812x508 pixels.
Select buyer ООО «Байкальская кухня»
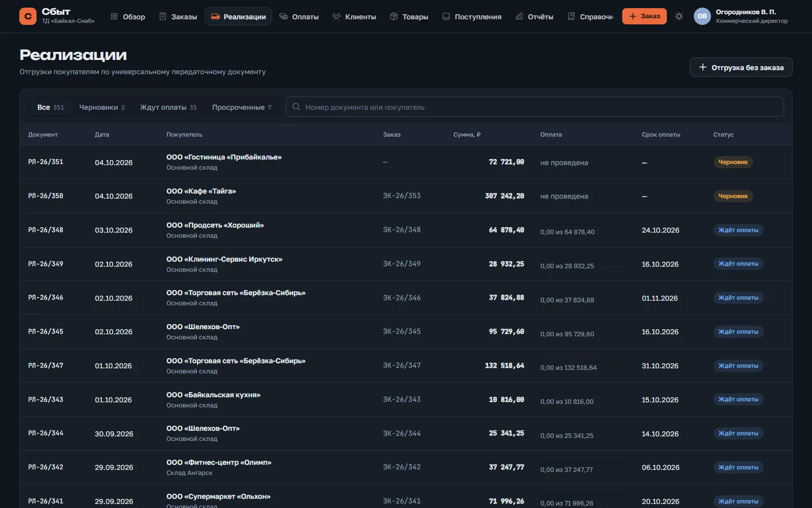tap(213, 395)
